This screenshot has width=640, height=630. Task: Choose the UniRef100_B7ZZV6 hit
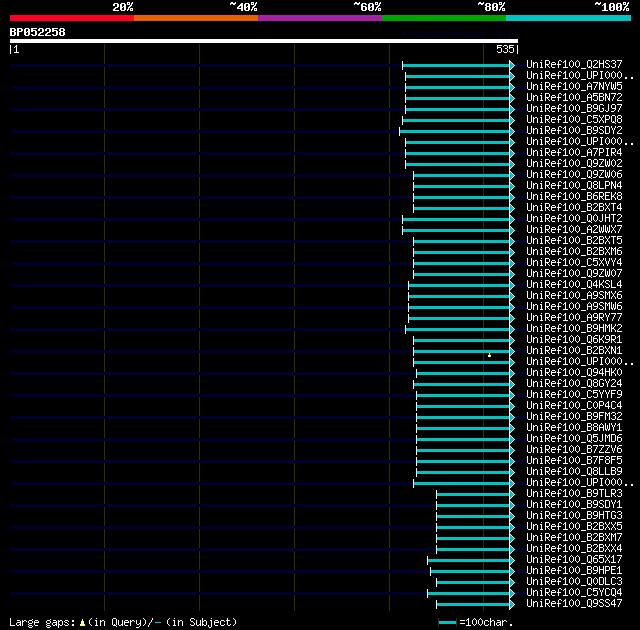(574, 450)
